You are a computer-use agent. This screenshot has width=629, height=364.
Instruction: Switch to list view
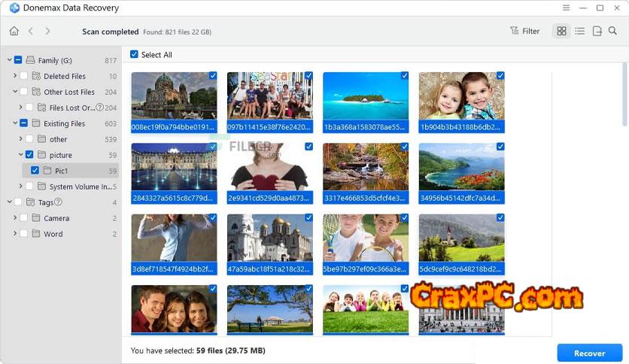[579, 31]
